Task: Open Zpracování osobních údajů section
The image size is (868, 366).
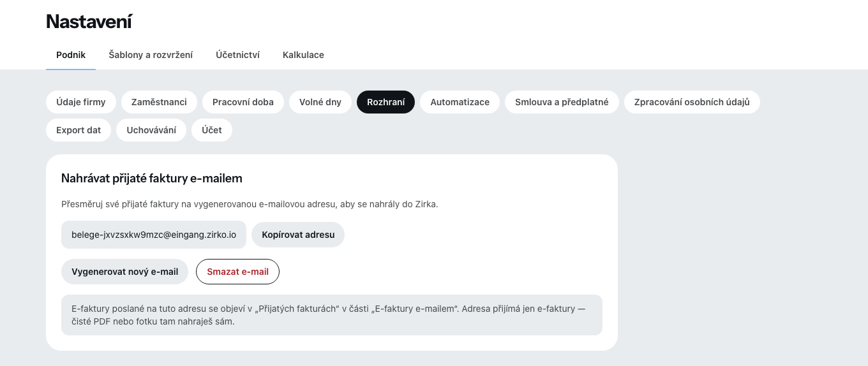Action: click(x=692, y=102)
